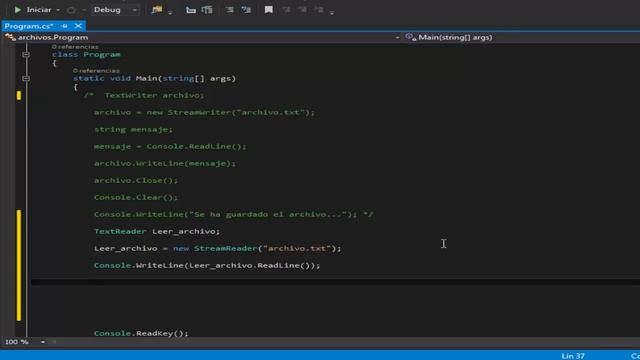The image size is (640, 360).
Task: Click the Lin 37 status bar indicator
Action: pyautogui.click(x=573, y=356)
